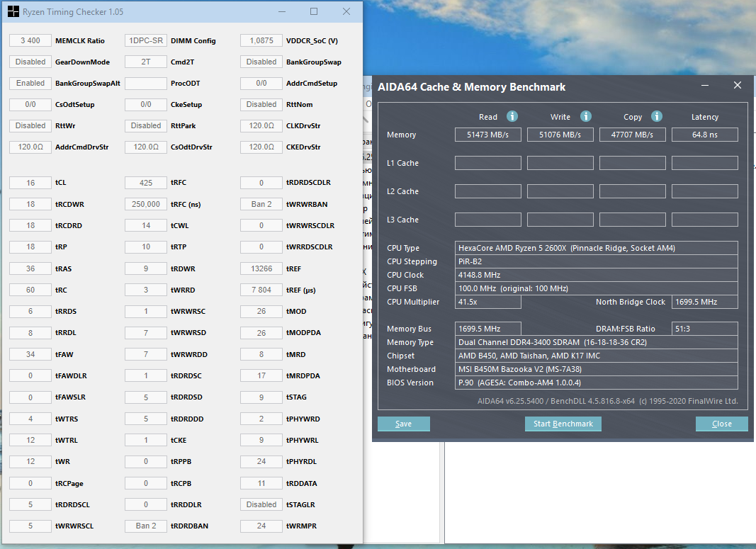Click the North Bridge Clock value field
The height and width of the screenshot is (549, 756).
[704, 302]
